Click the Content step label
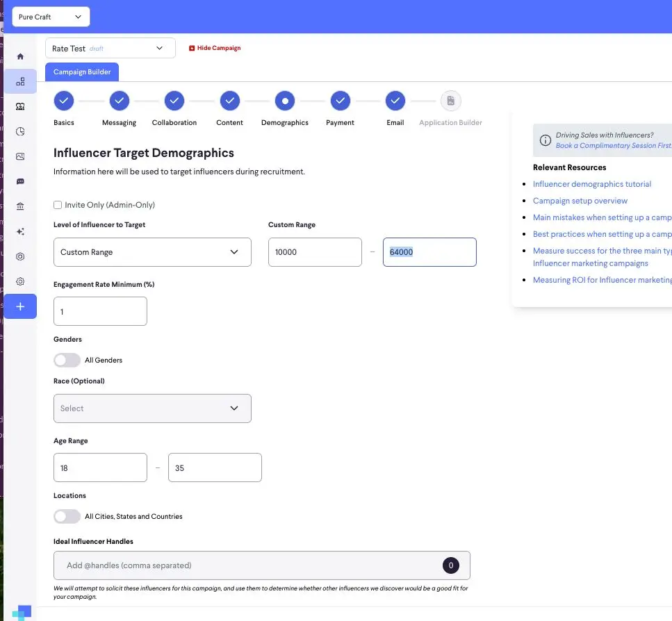Screen dimensions: 672x621 pyautogui.click(x=230, y=122)
